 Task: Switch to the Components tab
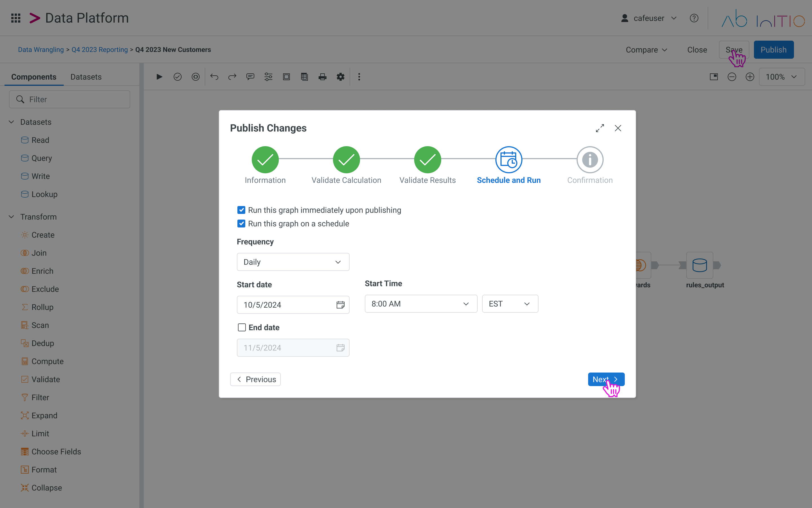tap(34, 77)
